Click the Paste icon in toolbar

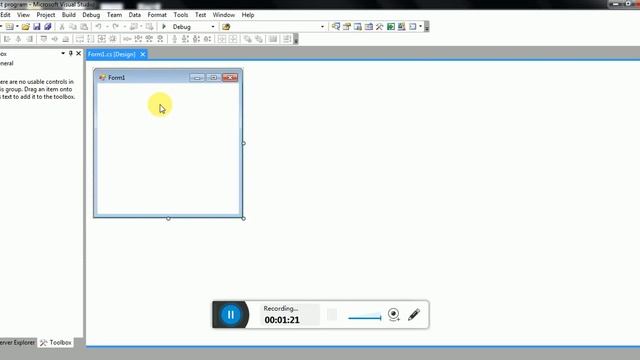pos(84,27)
